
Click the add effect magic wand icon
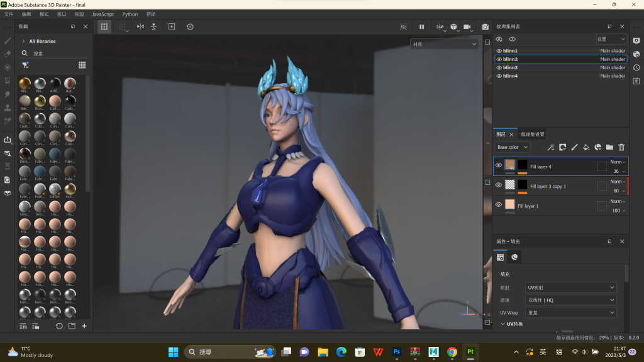[551, 147]
